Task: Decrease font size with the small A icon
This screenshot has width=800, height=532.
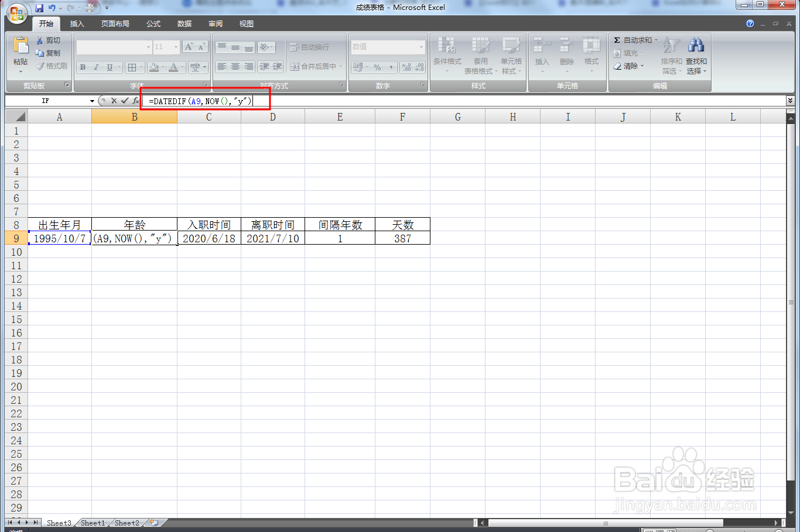Action: [201, 47]
